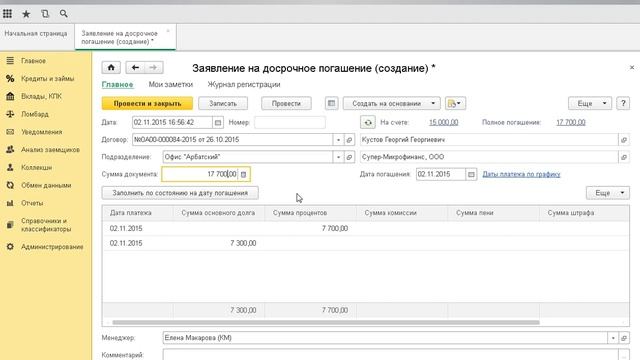Select Главное form tab
This screenshot has width=640, height=360.
click(x=118, y=84)
